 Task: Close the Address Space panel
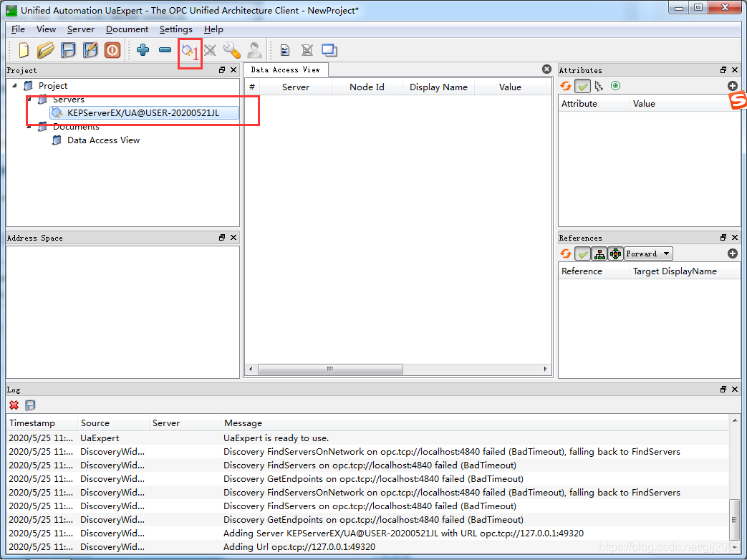pos(233,238)
